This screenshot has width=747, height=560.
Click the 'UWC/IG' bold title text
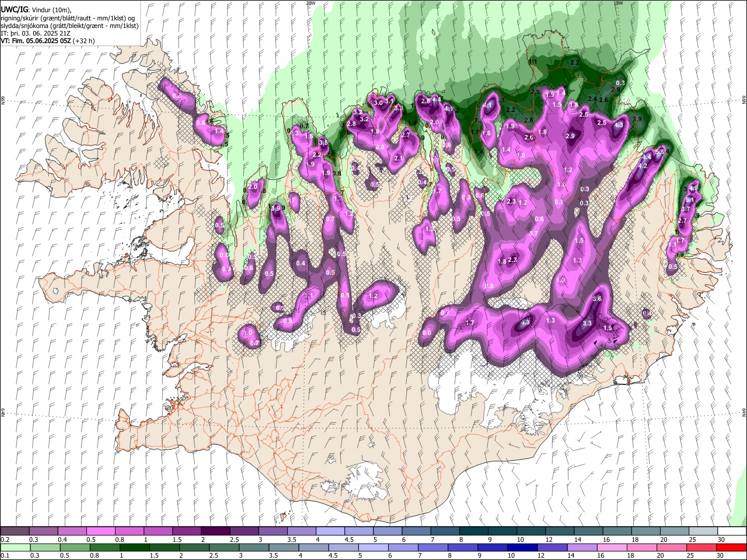(14, 9)
